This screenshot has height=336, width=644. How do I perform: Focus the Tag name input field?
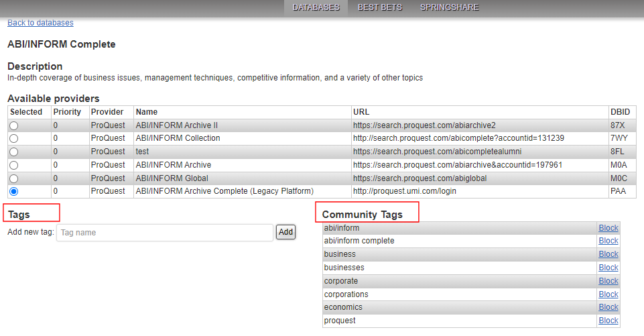165,232
